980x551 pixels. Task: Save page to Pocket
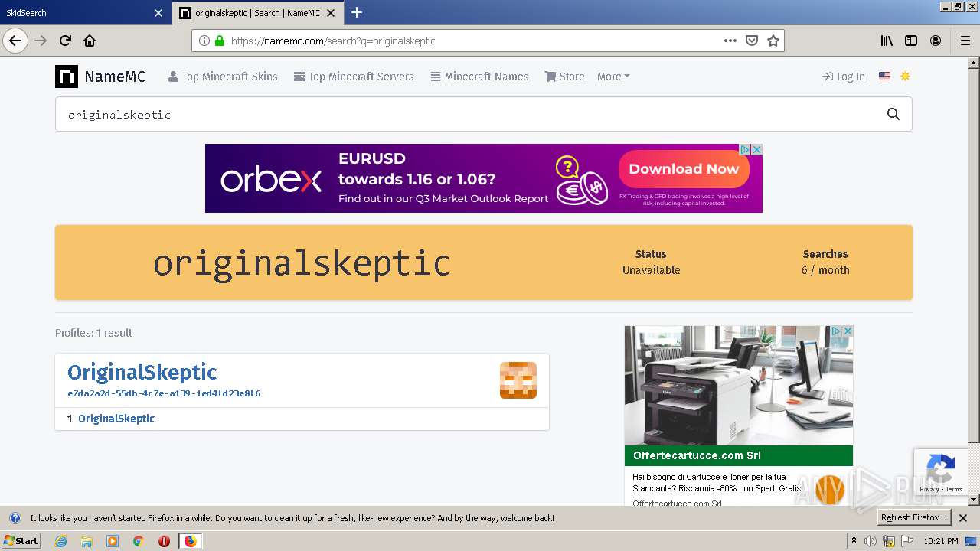tap(752, 41)
